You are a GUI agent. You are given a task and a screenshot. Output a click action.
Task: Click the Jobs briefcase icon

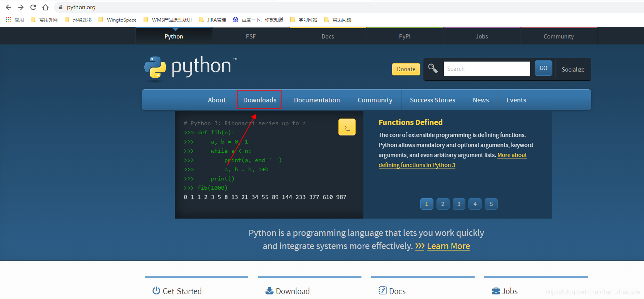pos(496,291)
